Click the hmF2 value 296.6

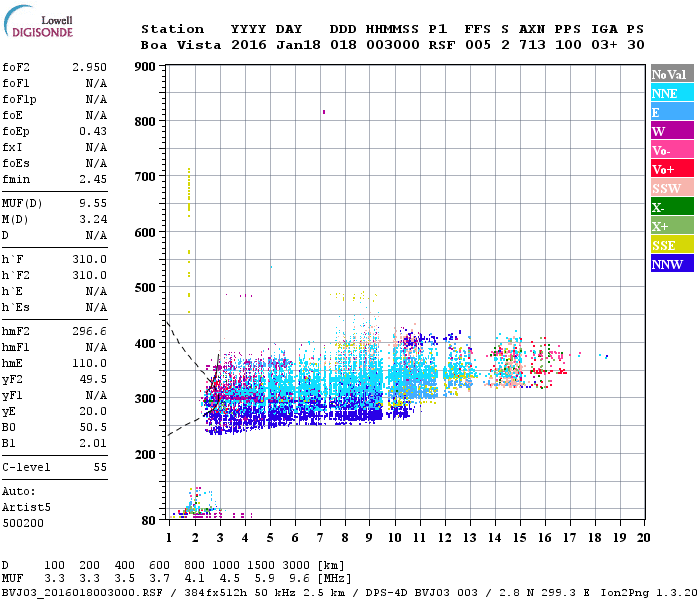(89, 331)
